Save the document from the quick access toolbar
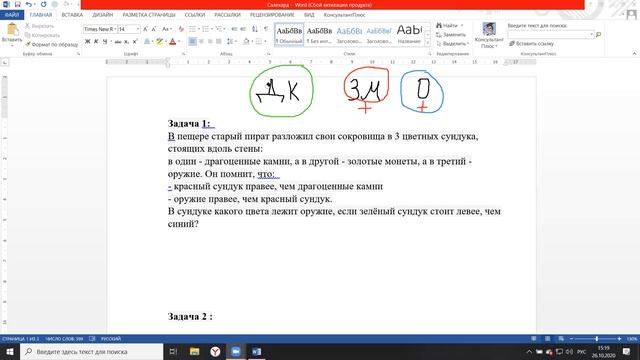The image size is (640, 360). [x=18, y=4]
